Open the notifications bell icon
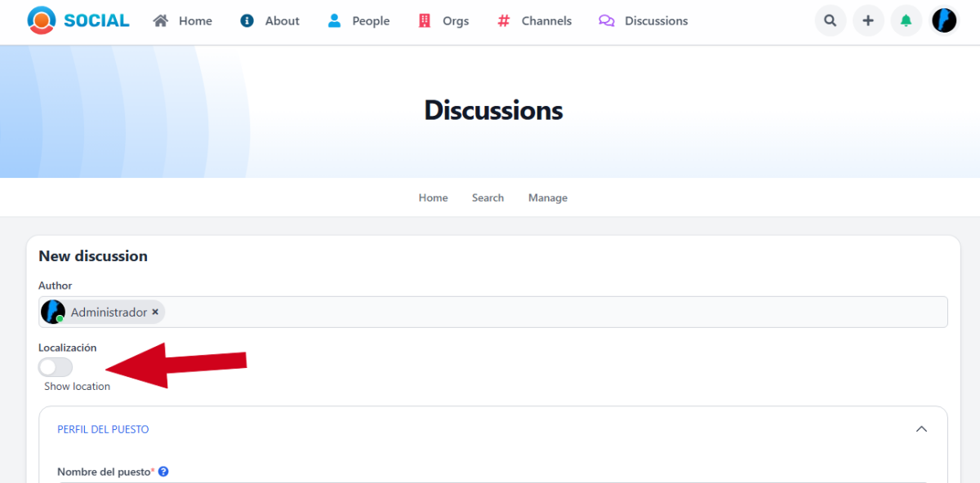Viewport: 980px width, 483px height. (x=906, y=20)
